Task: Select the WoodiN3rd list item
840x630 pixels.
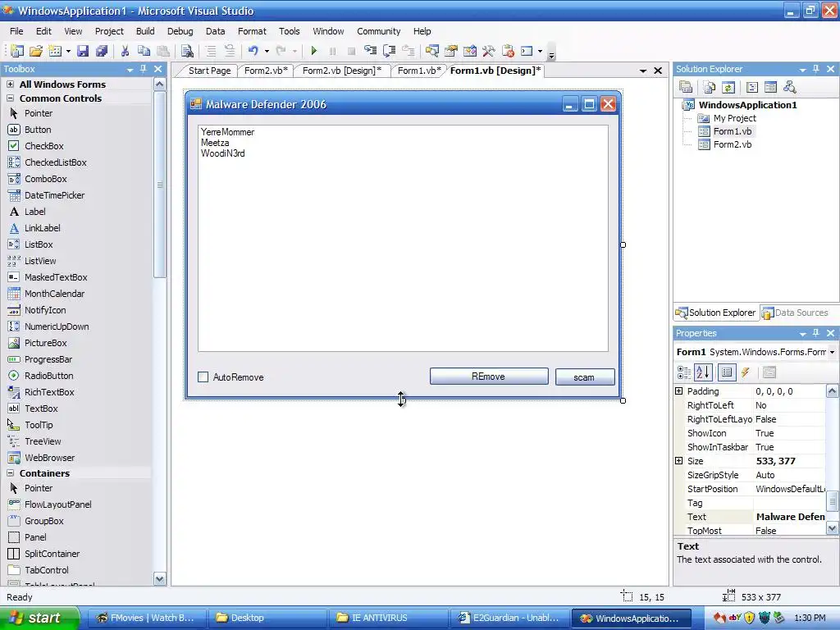Action: click(x=223, y=153)
